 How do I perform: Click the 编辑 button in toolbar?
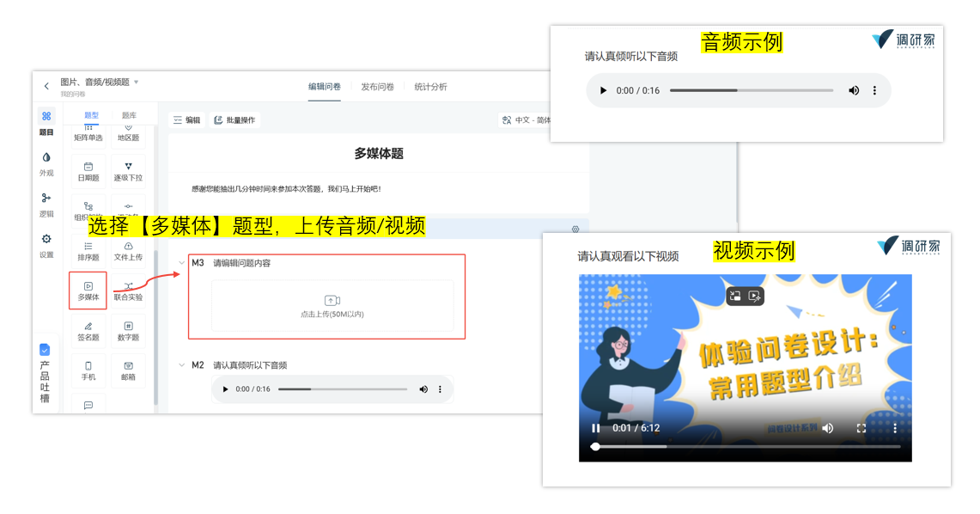click(187, 120)
